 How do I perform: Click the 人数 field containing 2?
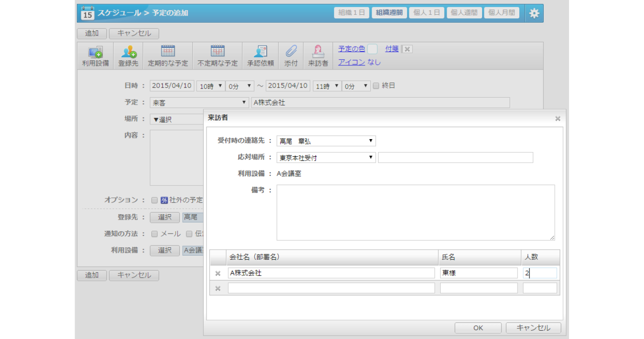pos(540,273)
